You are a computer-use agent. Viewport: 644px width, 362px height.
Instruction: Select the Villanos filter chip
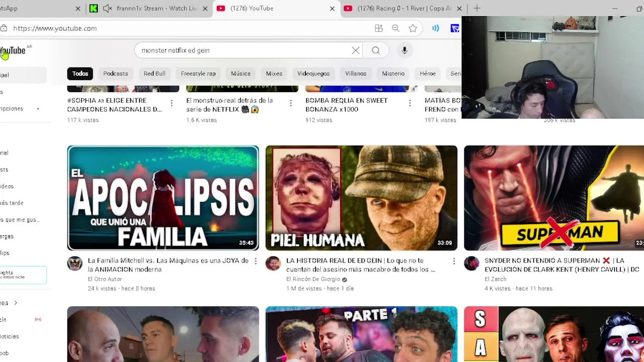[x=356, y=73]
